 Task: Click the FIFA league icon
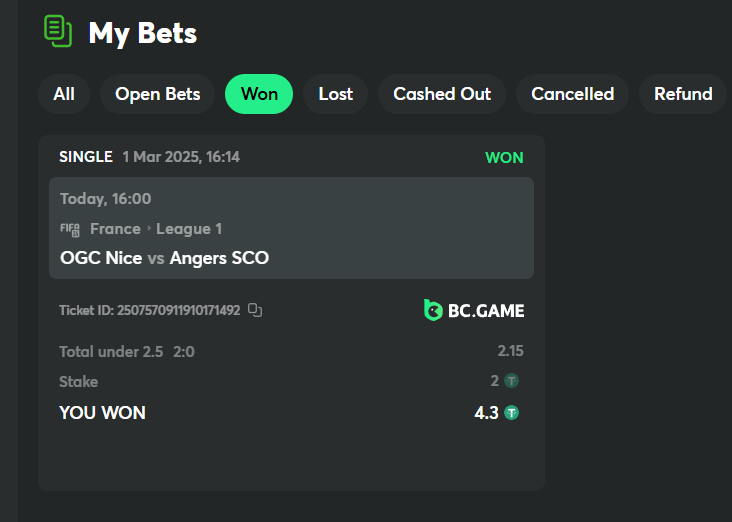tap(70, 229)
